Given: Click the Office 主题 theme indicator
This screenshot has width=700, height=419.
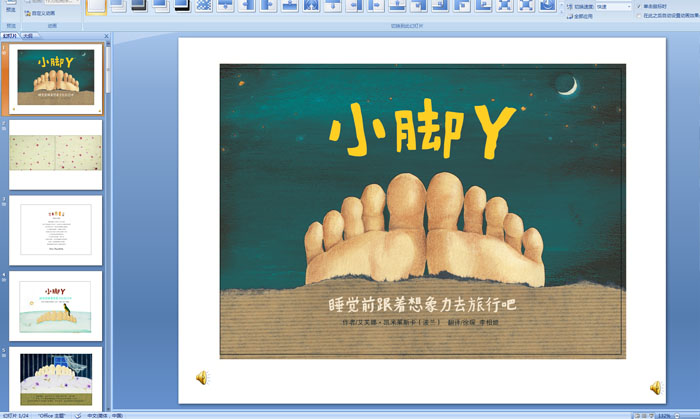Looking at the screenshot, I should click(x=51, y=415).
